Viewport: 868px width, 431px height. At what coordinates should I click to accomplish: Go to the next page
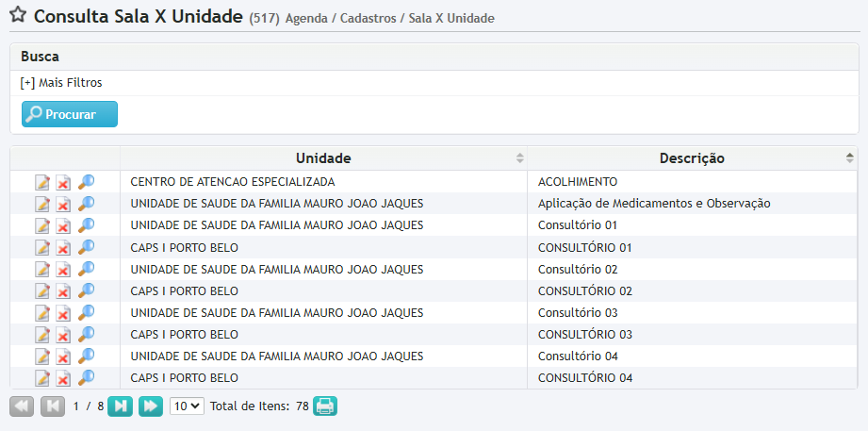coord(120,406)
